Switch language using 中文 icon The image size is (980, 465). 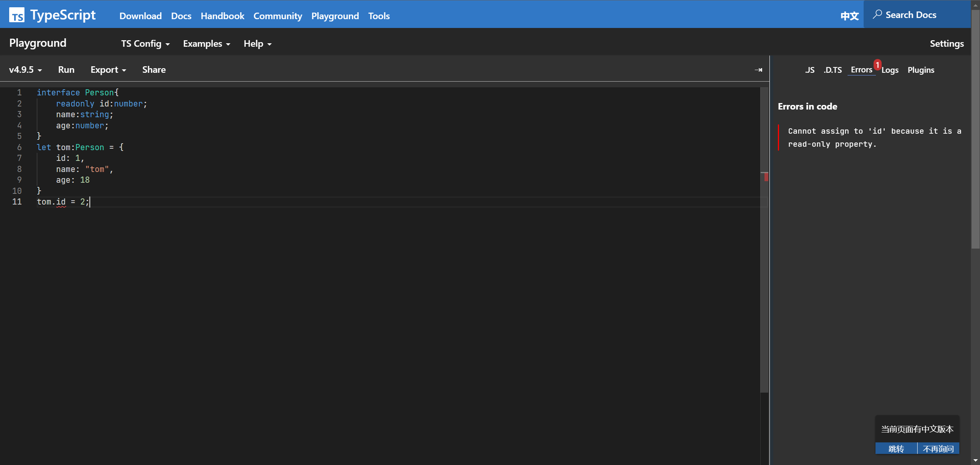(x=849, y=16)
